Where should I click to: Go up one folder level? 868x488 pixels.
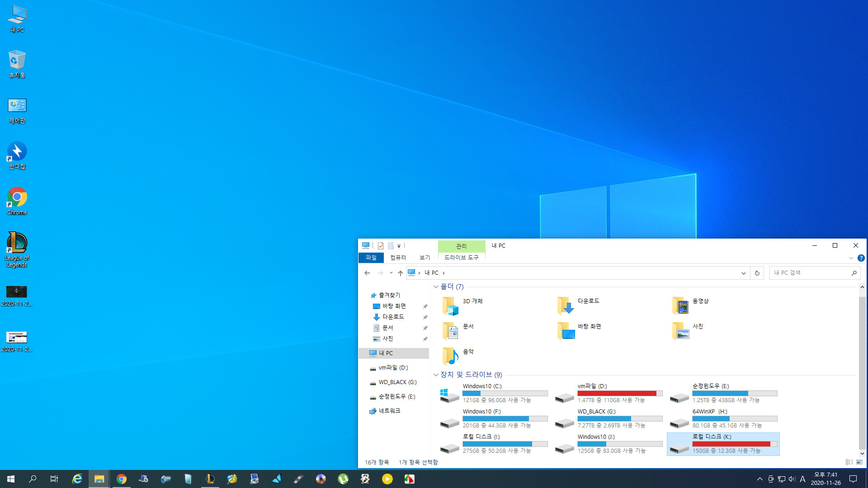(x=401, y=273)
